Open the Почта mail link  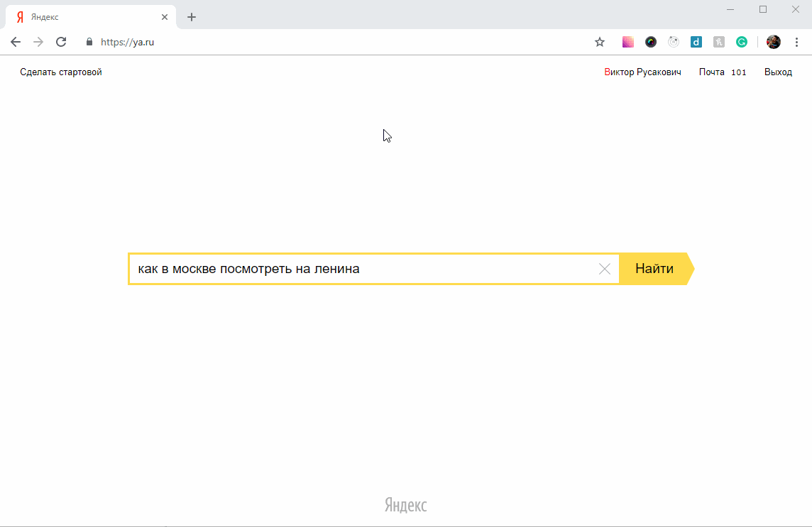[711, 72]
